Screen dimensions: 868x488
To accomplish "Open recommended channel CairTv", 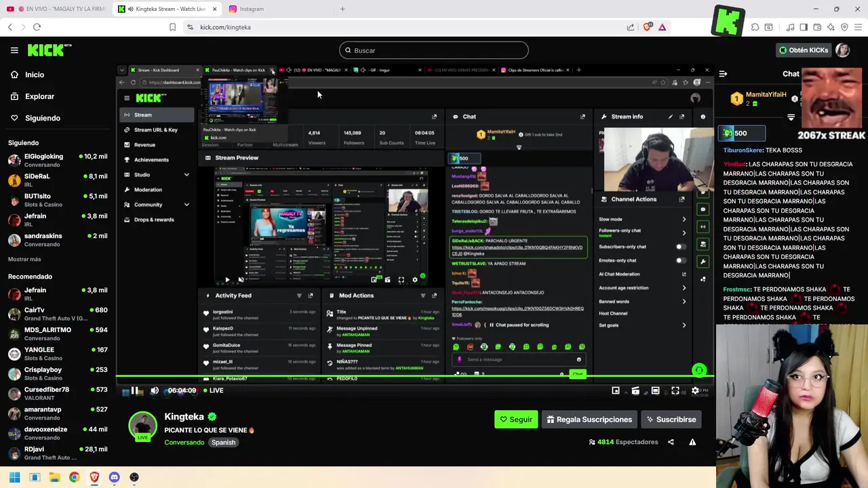I will click(x=58, y=314).
